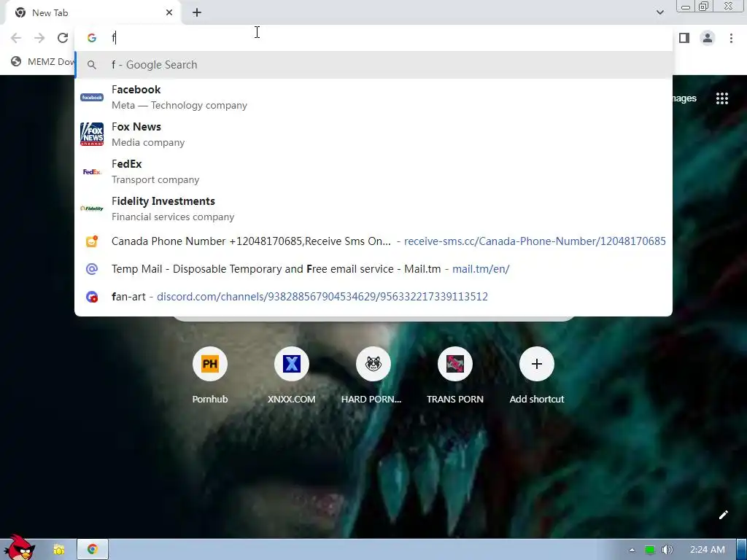Open the Google apps grid icon
The image size is (747, 560).
click(x=721, y=98)
